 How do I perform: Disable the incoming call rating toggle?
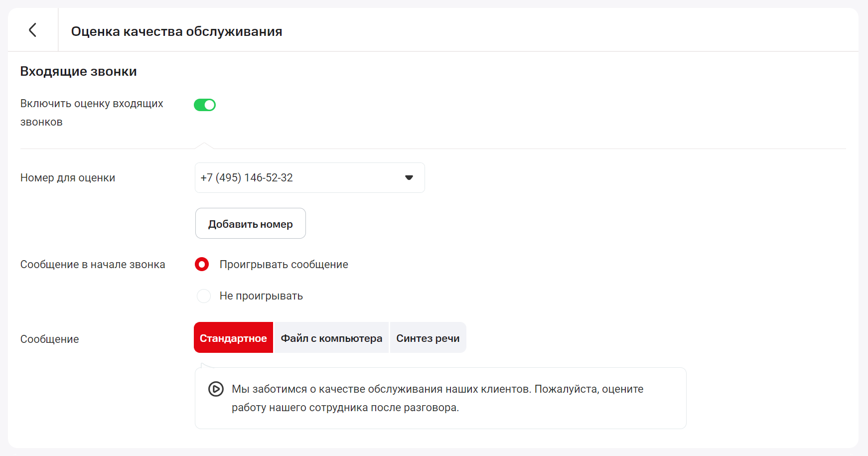(205, 105)
